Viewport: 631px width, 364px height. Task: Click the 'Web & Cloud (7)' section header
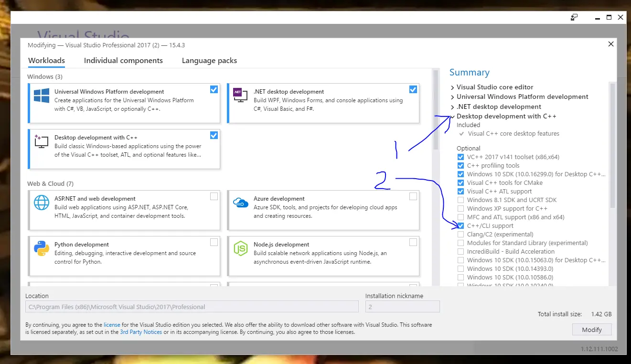pos(50,183)
